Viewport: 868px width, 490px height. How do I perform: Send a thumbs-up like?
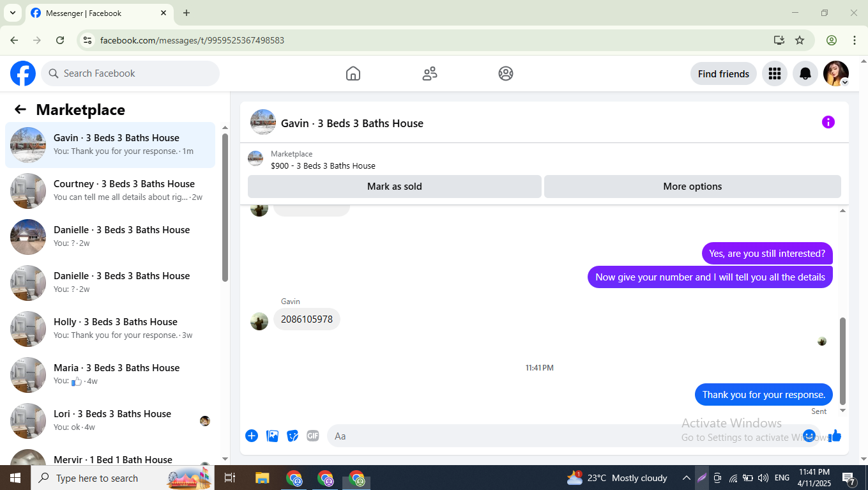(835, 436)
